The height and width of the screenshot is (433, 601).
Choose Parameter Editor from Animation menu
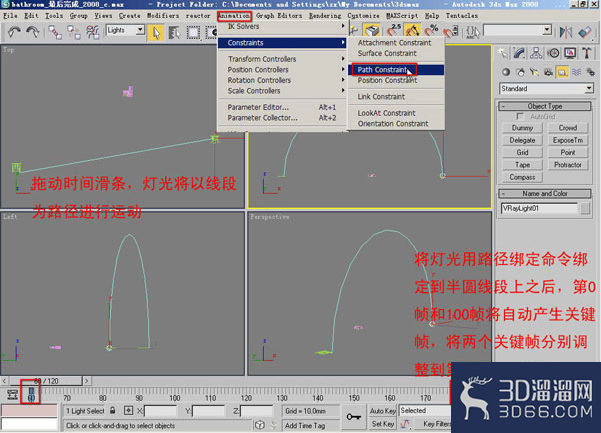click(282, 107)
